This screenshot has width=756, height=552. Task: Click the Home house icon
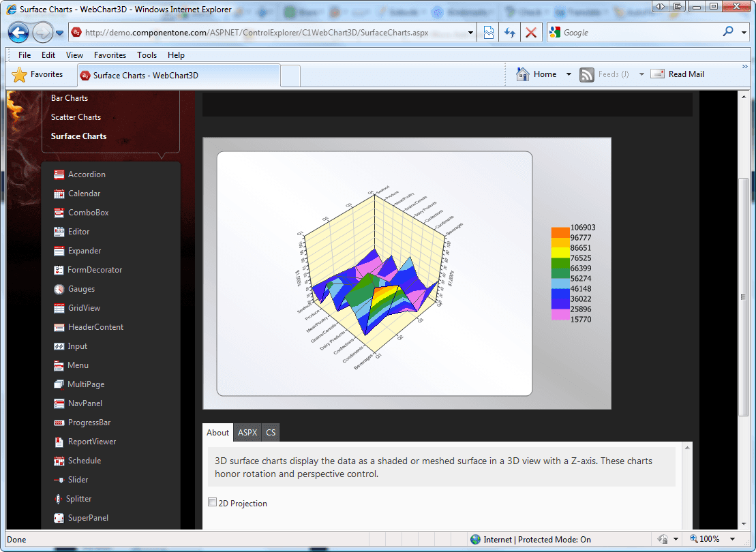point(523,74)
